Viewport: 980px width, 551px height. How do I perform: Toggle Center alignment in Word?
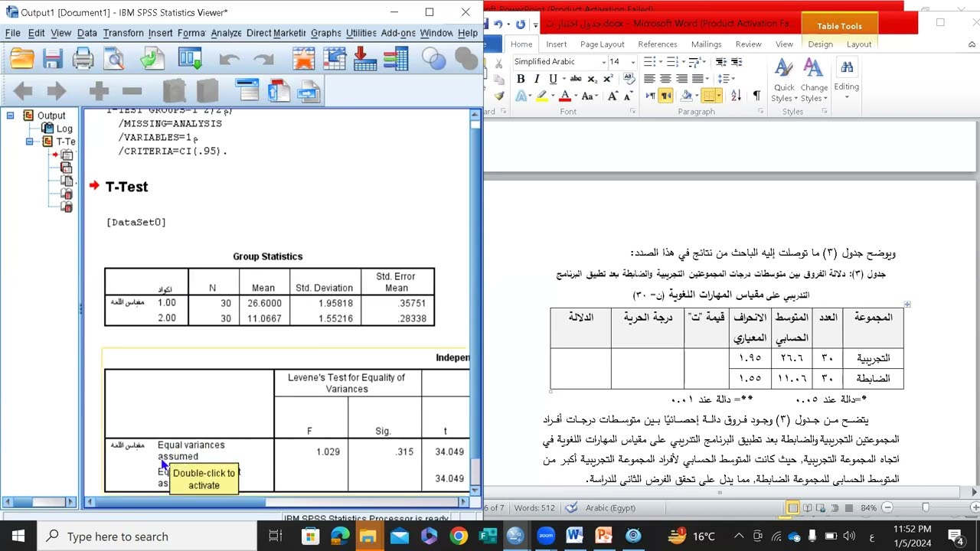pos(665,79)
